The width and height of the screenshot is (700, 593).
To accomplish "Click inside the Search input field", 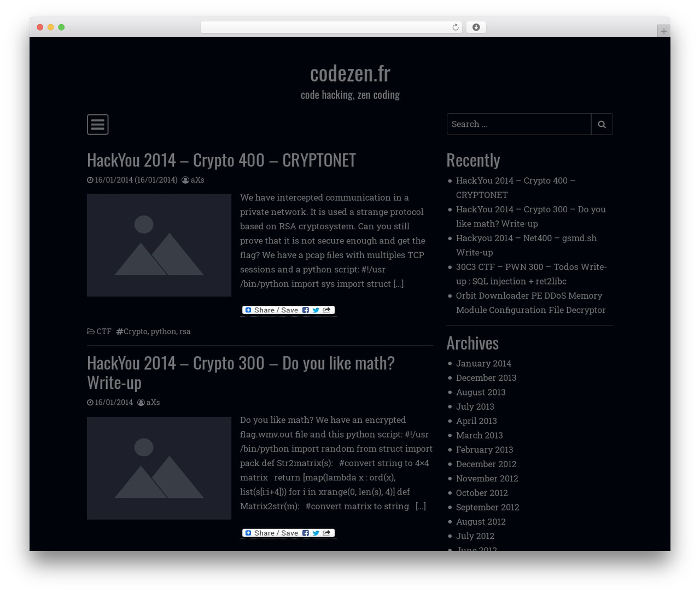I will tap(519, 124).
